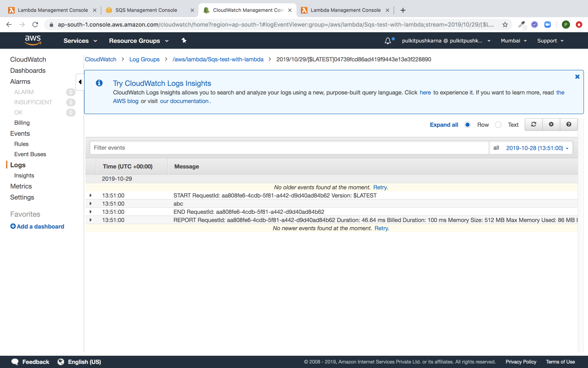Image resolution: width=588 pixels, height=368 pixels.
Task: Dismiss the Logs Insights info banner
Action: (x=577, y=77)
